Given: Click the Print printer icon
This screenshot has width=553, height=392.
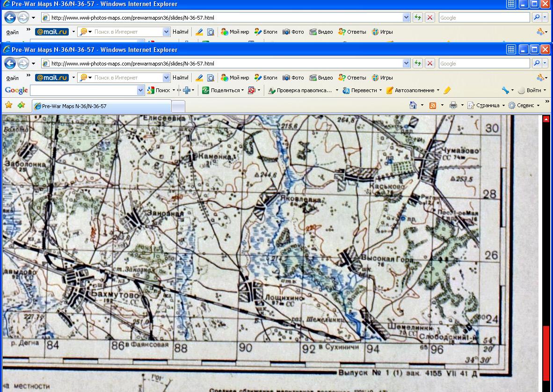Looking at the screenshot, I should coord(453,105).
